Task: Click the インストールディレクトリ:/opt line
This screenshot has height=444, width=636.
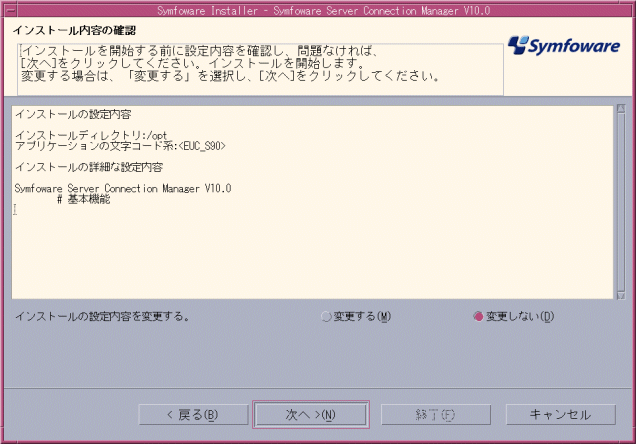Action: (91, 135)
